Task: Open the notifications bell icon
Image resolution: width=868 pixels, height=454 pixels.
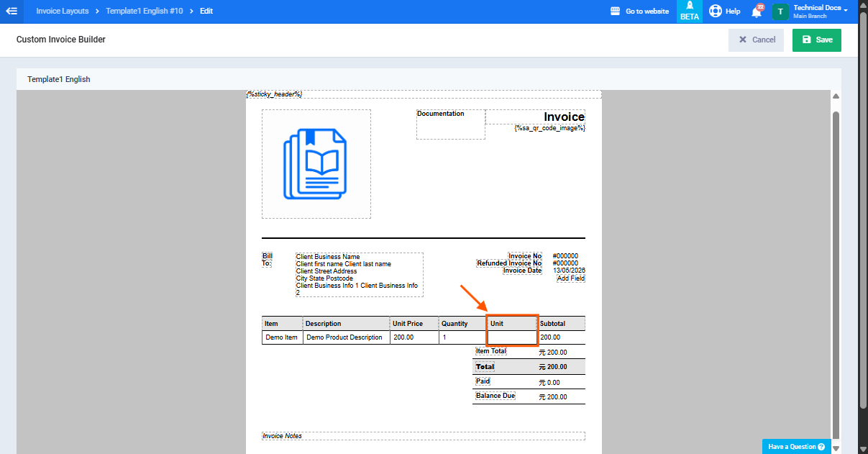Action: [x=757, y=12]
